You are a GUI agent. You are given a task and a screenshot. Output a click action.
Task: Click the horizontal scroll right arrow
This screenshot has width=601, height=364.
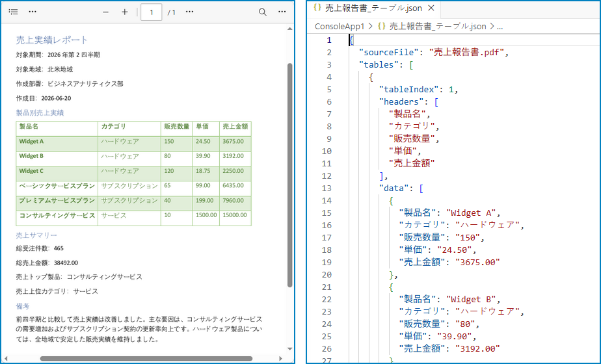click(x=280, y=359)
